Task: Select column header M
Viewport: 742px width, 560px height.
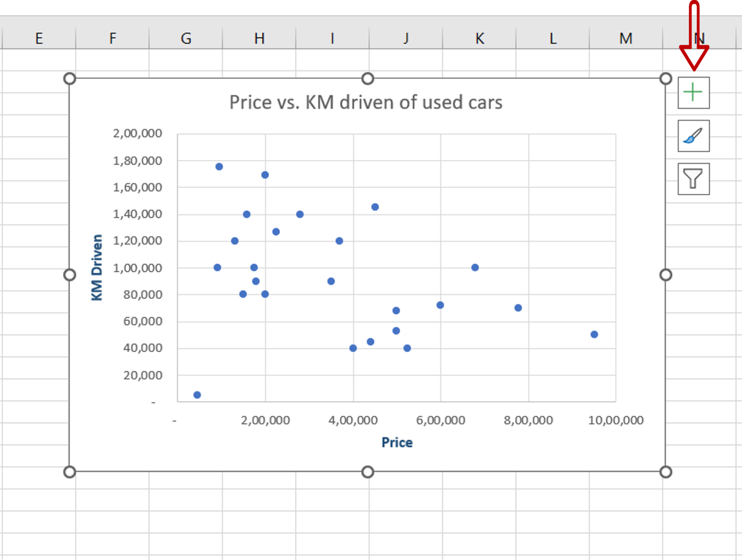Action: tap(626, 38)
